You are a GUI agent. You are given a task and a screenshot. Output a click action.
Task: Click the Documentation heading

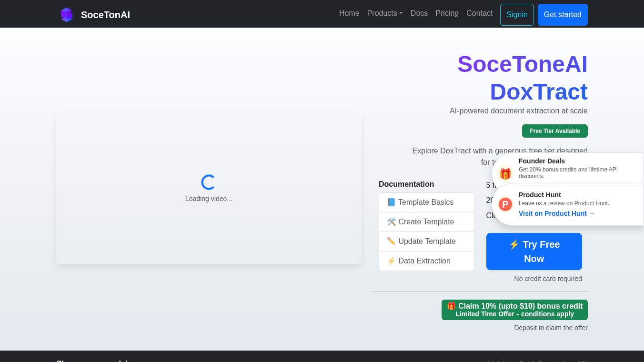(x=406, y=184)
